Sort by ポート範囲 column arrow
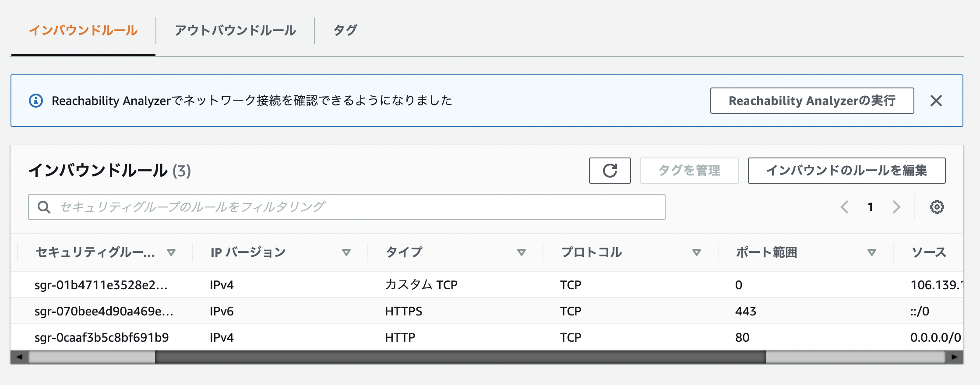Viewport: 980px width, 385px height. (871, 252)
